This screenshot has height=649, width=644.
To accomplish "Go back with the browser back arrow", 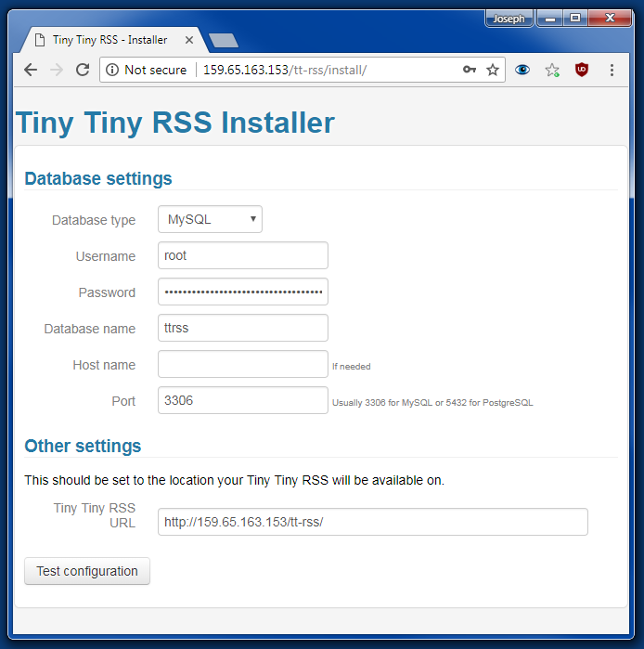I will pos(31,70).
